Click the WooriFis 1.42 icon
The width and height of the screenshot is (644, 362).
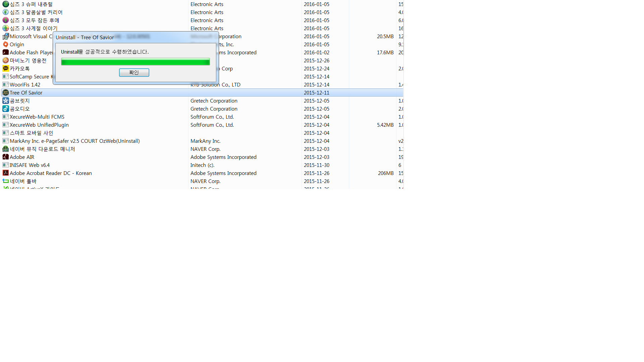tap(5, 85)
